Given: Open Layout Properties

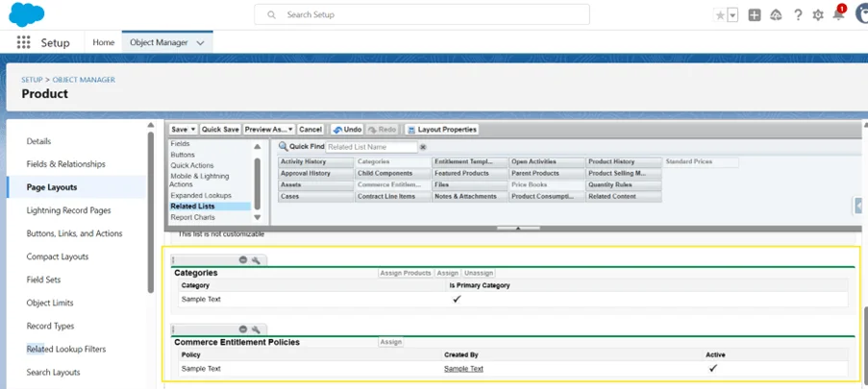Looking at the screenshot, I should (441, 129).
